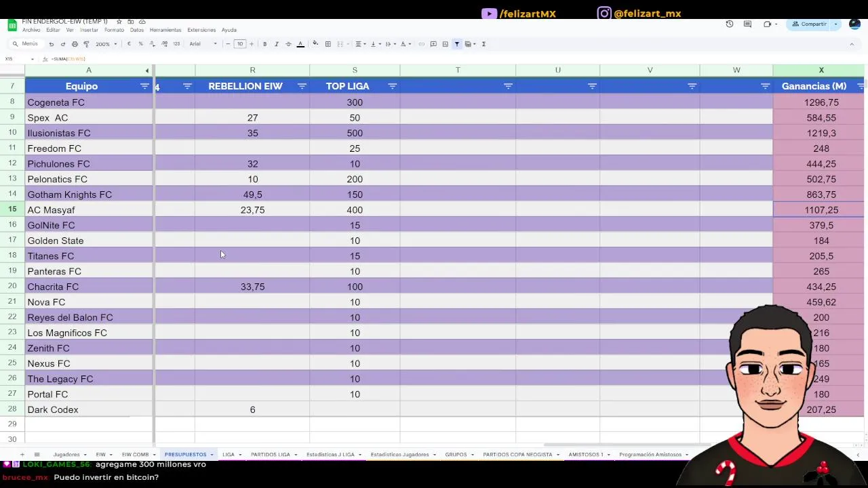Image resolution: width=868 pixels, height=488 pixels.
Task: Toggle the filter funnel in toolbar
Action: click(457, 44)
